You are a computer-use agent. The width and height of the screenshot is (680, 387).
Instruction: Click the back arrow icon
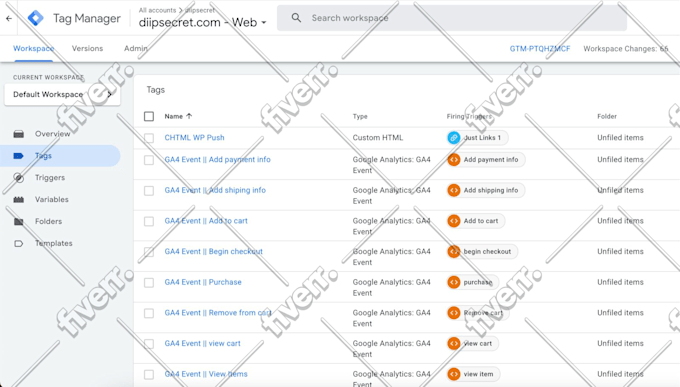click(x=9, y=18)
